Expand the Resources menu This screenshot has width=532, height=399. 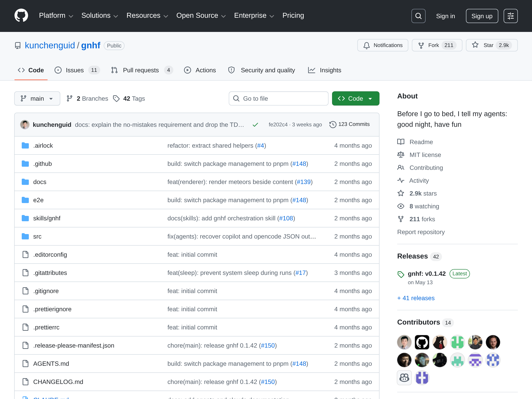point(147,16)
